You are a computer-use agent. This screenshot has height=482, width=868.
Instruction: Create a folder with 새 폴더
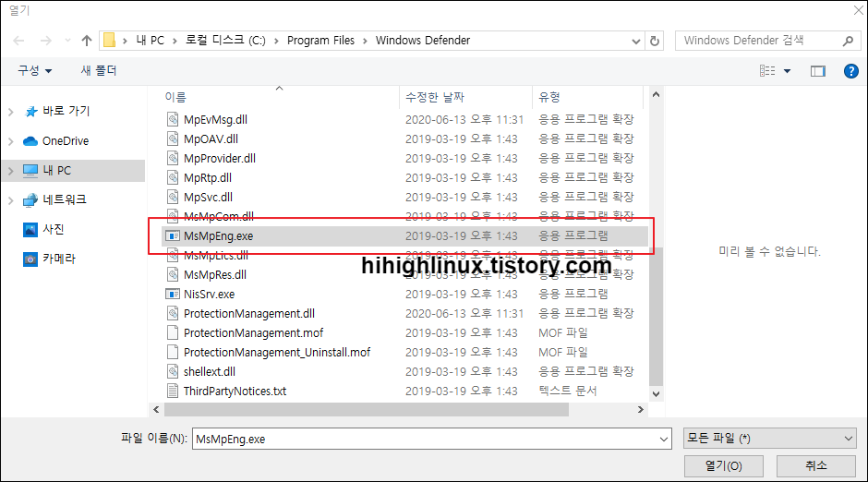99,70
